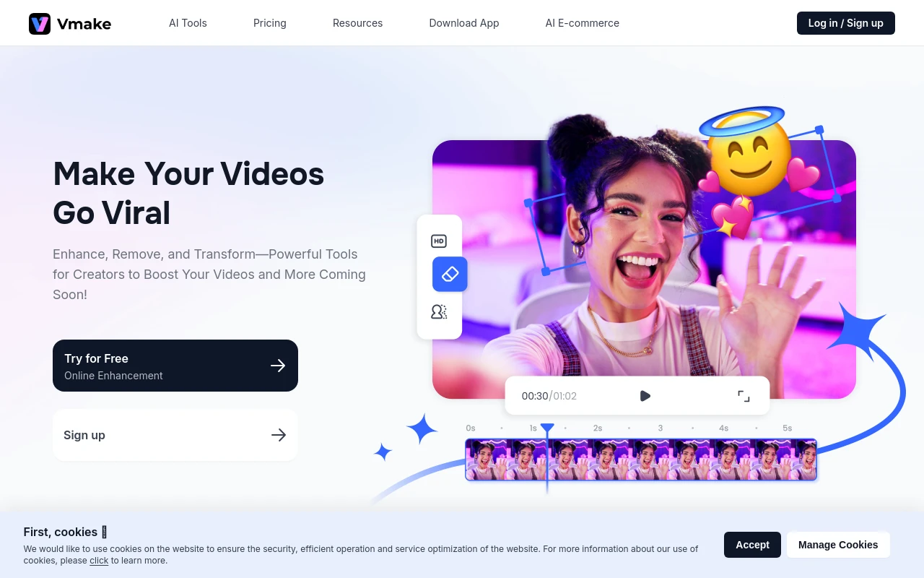The height and width of the screenshot is (578, 924).
Task: Open Download App
Action: click(463, 23)
